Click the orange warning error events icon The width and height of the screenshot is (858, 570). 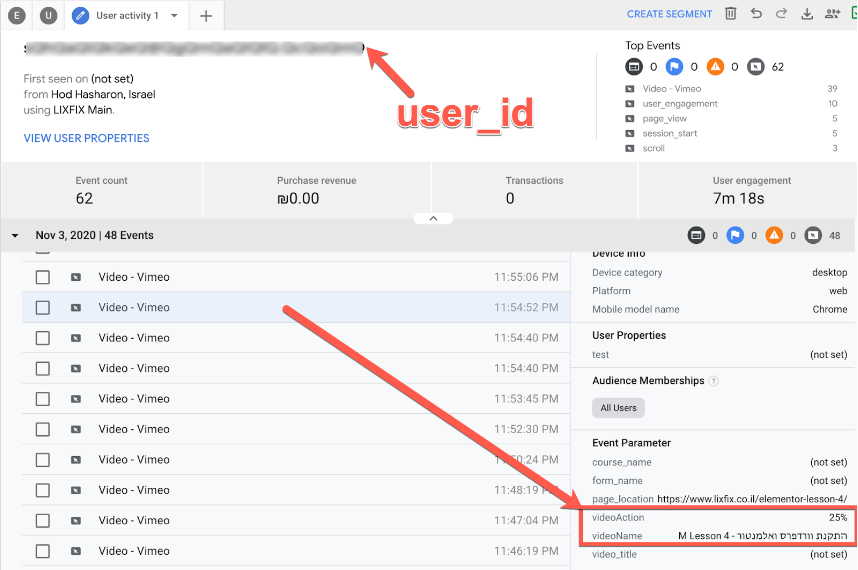715,67
